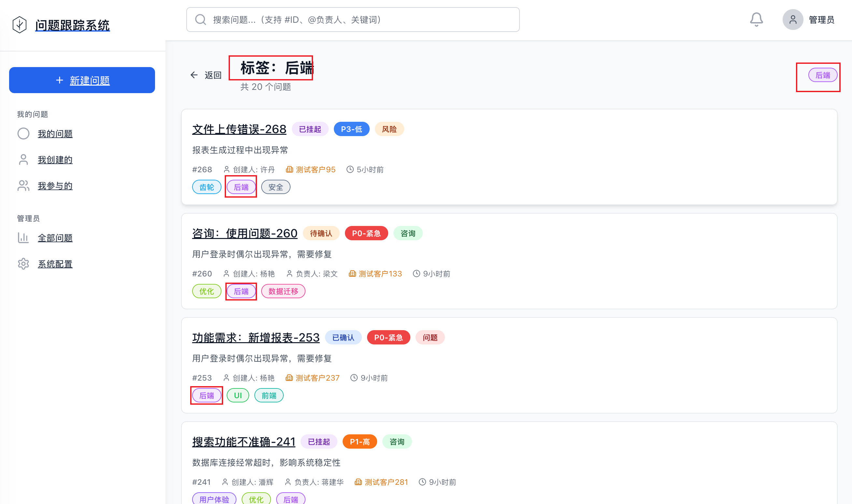This screenshot has width=852, height=504.
Task: Click the issue tracker shield logo
Action: [19, 25]
